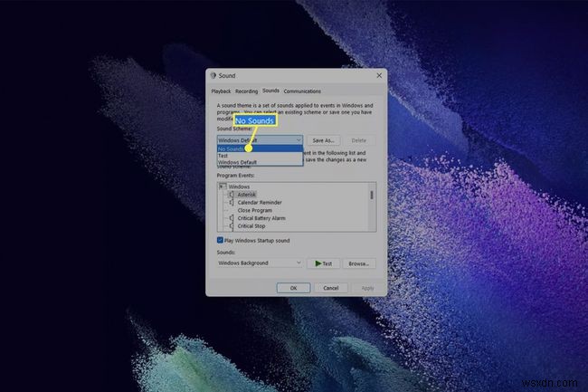Click the Apply button
Screen dimensions: 588x392
[x=367, y=288]
